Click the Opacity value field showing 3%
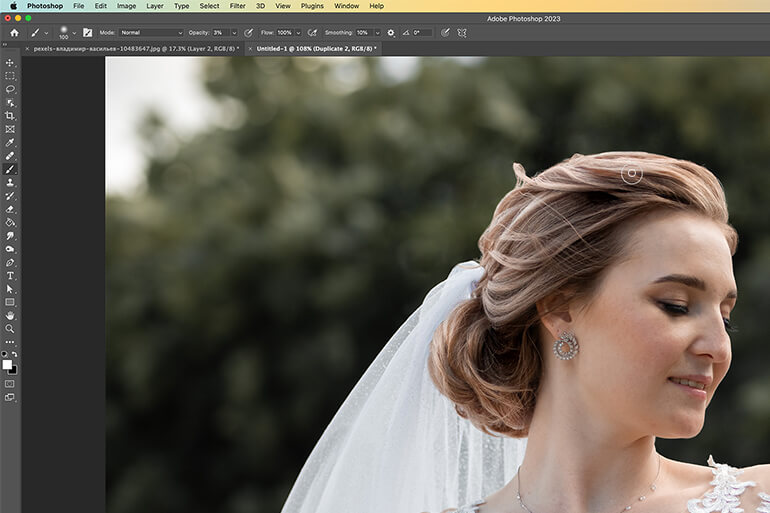 220,33
